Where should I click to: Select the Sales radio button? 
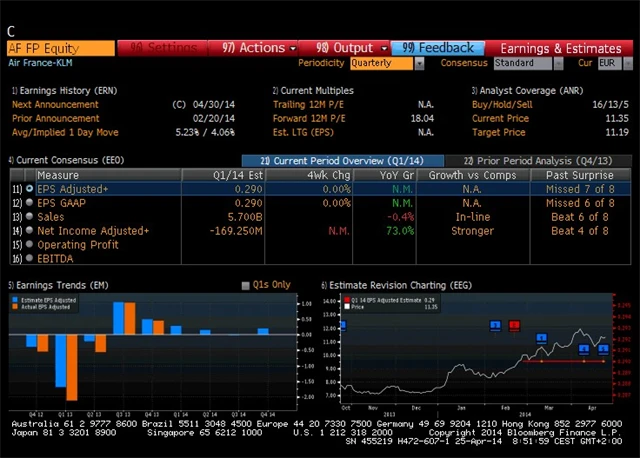click(x=29, y=216)
